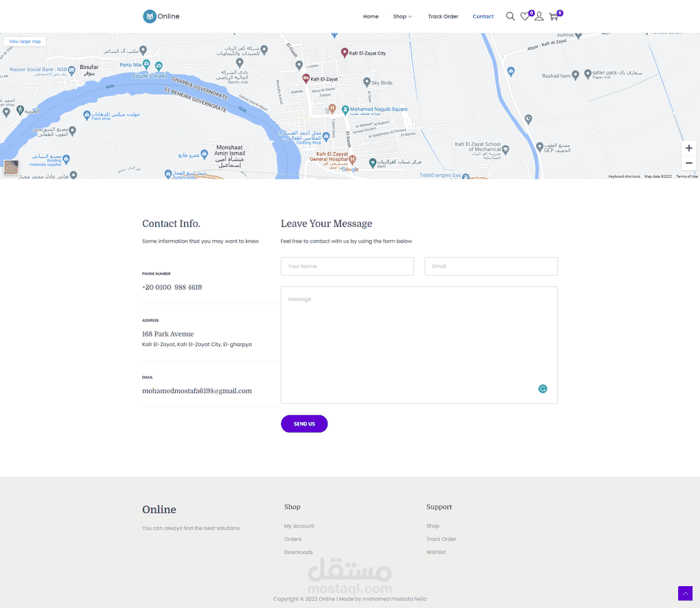Screen dimensions: 700x608
Task: Click the Online footer heading
Action: [x=159, y=510]
